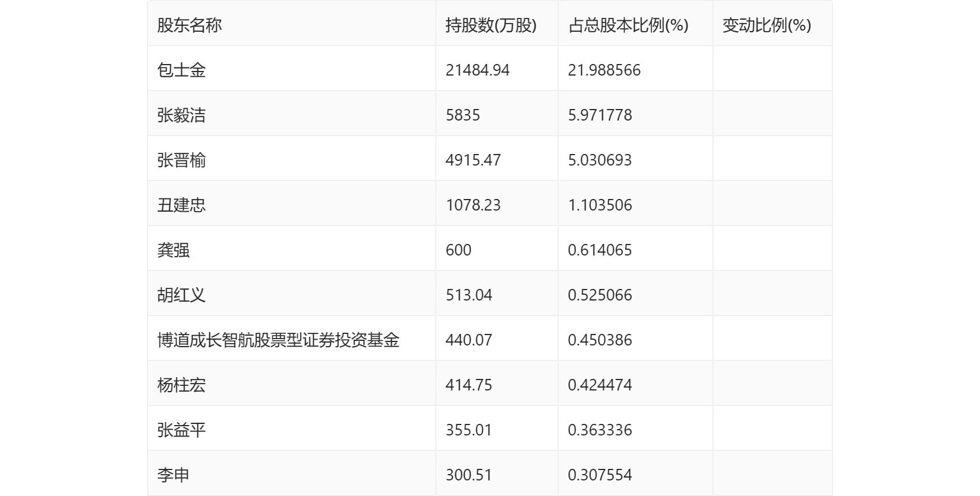Click the 变动比例(%) column header
Image resolution: width=980 pixels, height=496 pixels.
click(x=767, y=25)
